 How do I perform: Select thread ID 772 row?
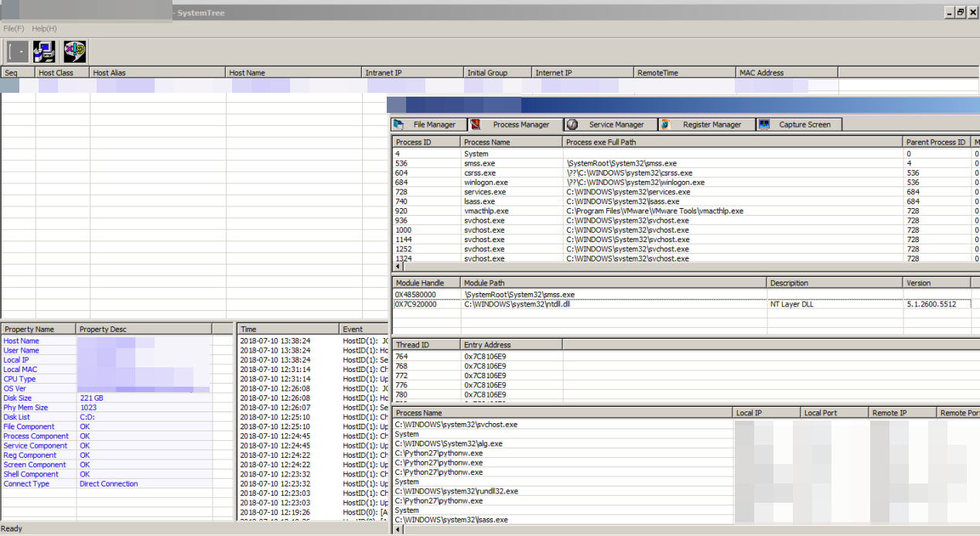402,376
